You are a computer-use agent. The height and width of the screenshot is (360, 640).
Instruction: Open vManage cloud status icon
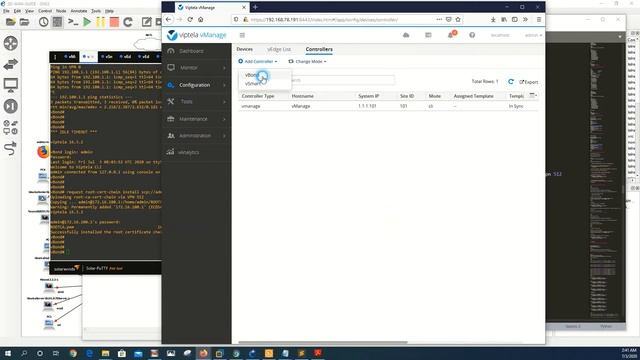pyautogui.click(x=406, y=35)
